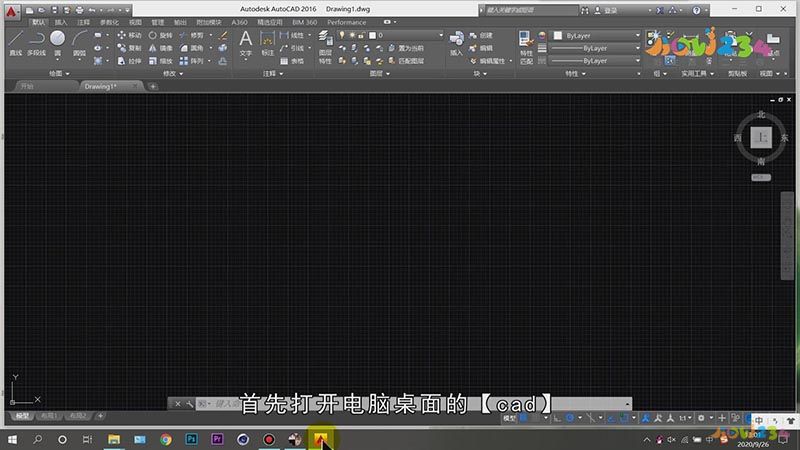The width and height of the screenshot is (800, 450).
Task: Toggle layer on/off lightbulb in layer dropdown
Action: 342,35
